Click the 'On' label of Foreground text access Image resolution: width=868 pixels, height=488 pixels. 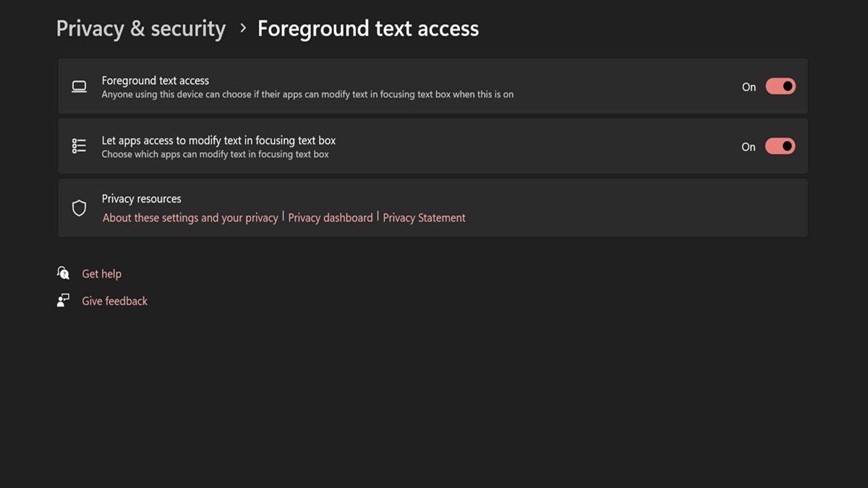point(749,87)
